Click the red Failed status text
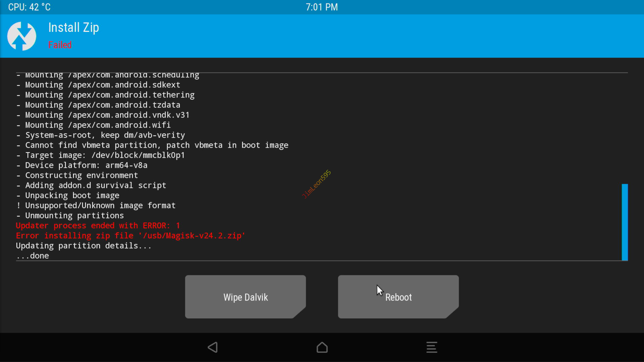The height and width of the screenshot is (362, 644). (x=60, y=45)
